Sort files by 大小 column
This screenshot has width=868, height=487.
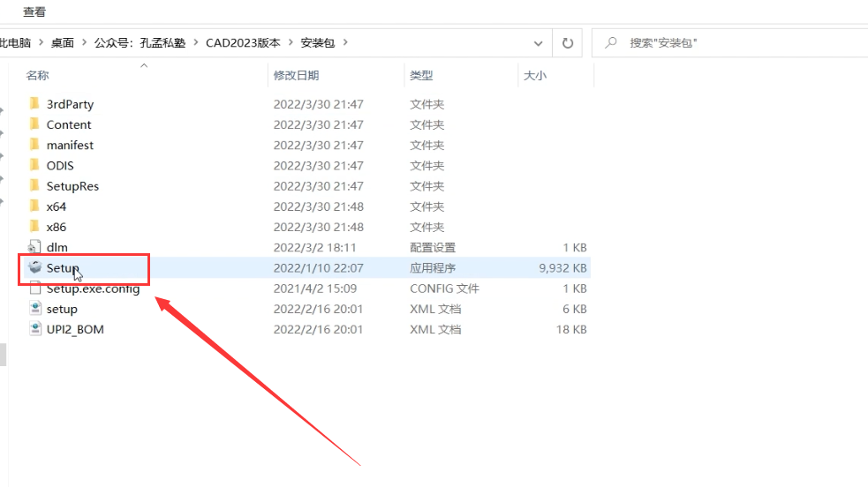coord(535,75)
